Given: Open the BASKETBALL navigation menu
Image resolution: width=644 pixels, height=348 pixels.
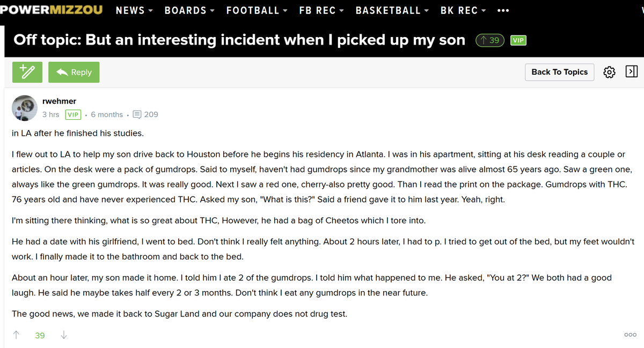Looking at the screenshot, I should (392, 11).
